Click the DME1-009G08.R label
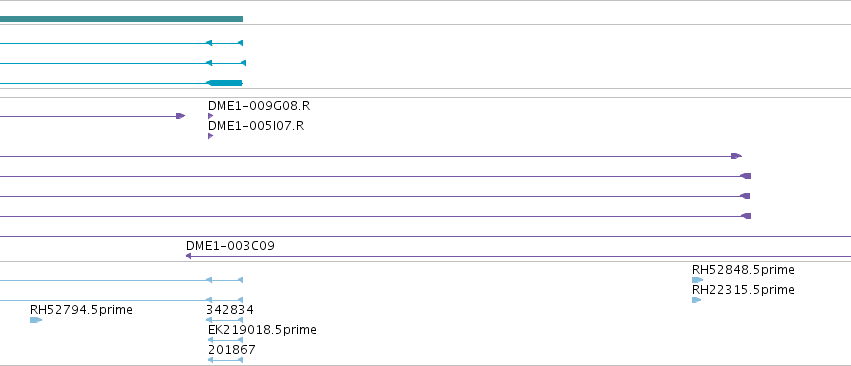The width and height of the screenshot is (851, 366). (x=259, y=106)
